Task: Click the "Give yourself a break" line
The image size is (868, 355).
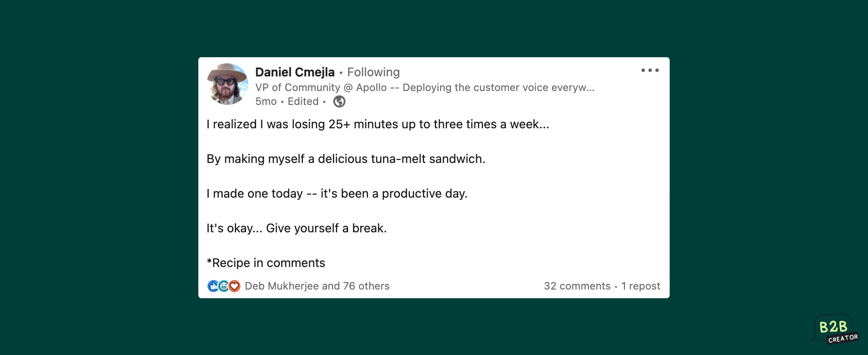Action: coord(296,228)
